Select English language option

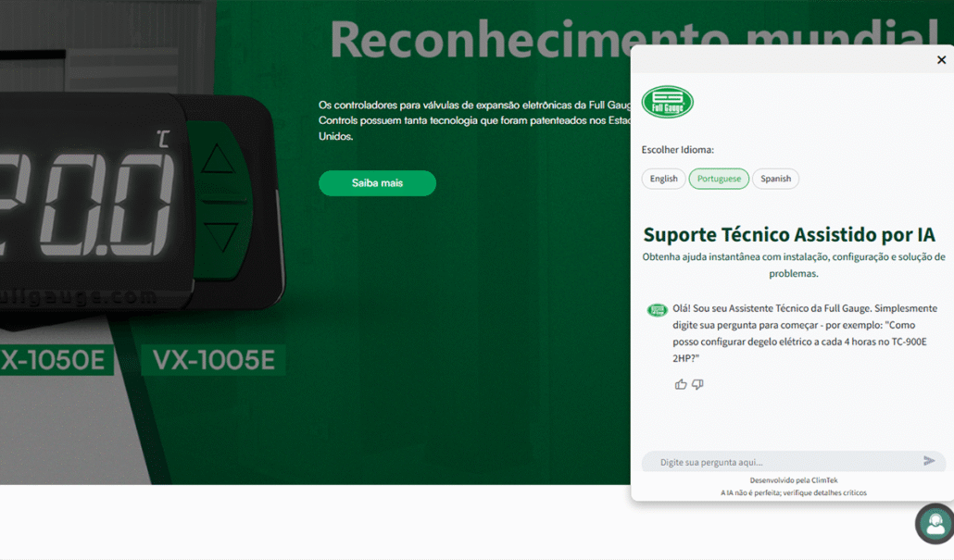pyautogui.click(x=663, y=179)
